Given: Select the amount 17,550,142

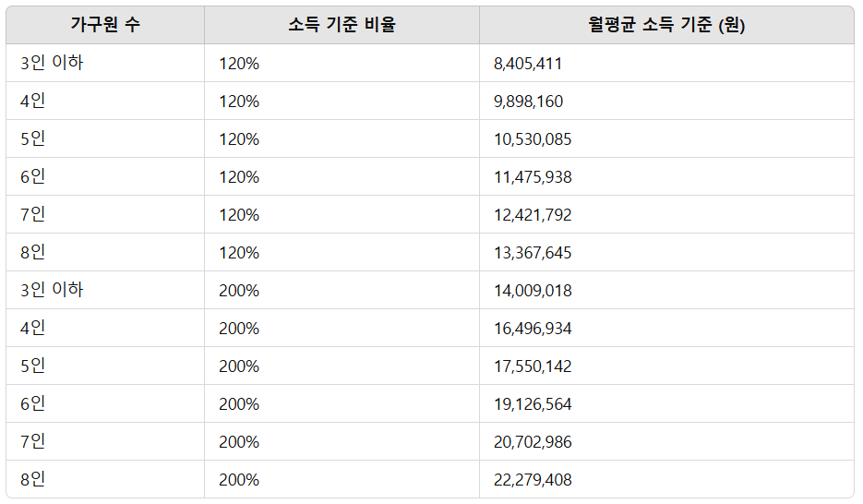Looking at the screenshot, I should (x=533, y=366).
